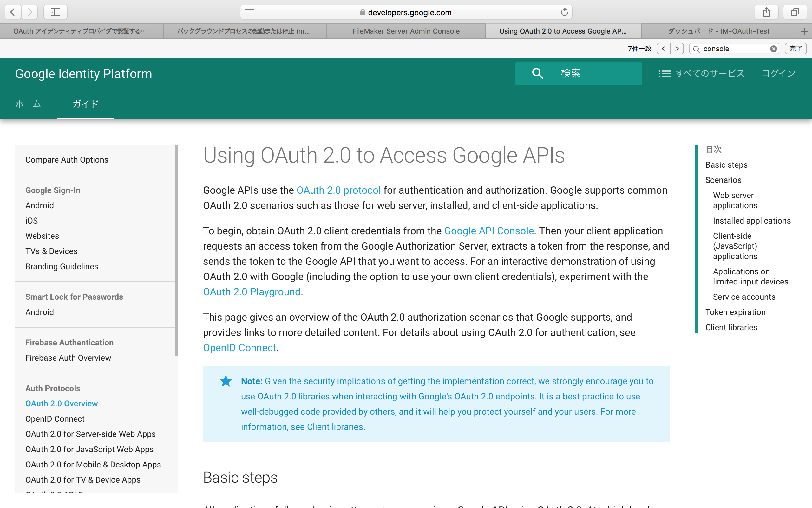The height and width of the screenshot is (508, 812).
Task: Click the Google Sign-In sidebar heading
Action: pos(53,190)
